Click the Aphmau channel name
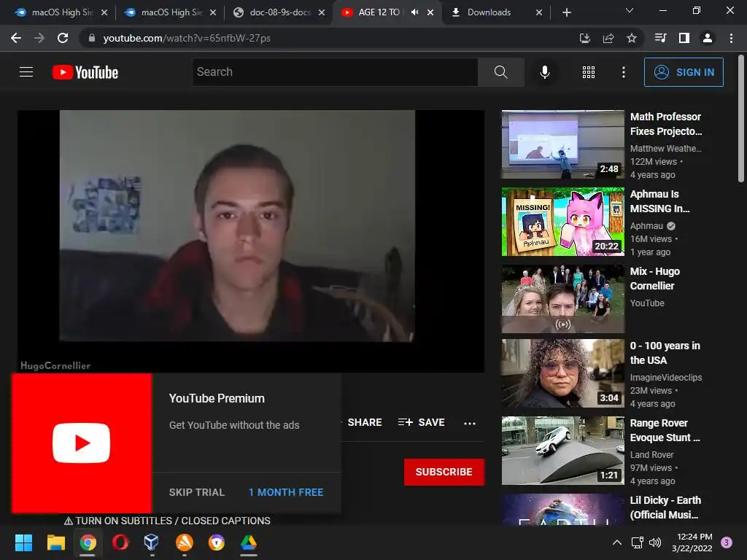This screenshot has height=560, width=747. click(646, 226)
